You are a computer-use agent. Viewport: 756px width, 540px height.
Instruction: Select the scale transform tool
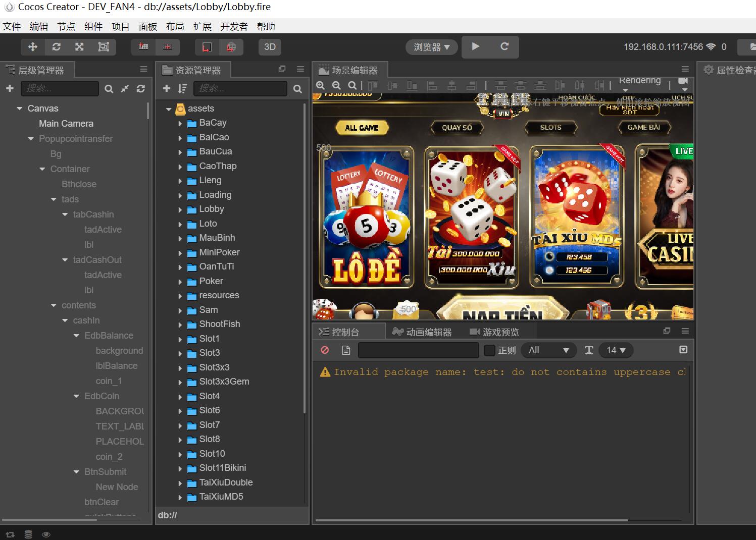coord(79,47)
